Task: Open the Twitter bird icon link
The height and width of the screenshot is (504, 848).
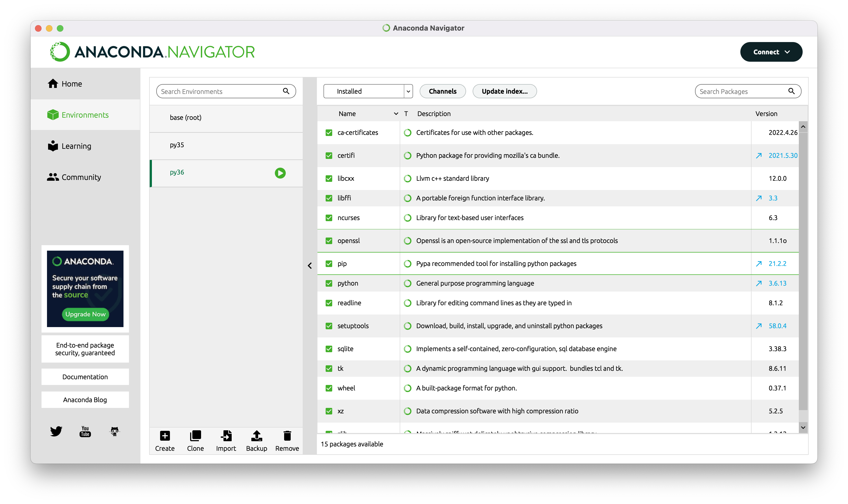Action: (56, 431)
